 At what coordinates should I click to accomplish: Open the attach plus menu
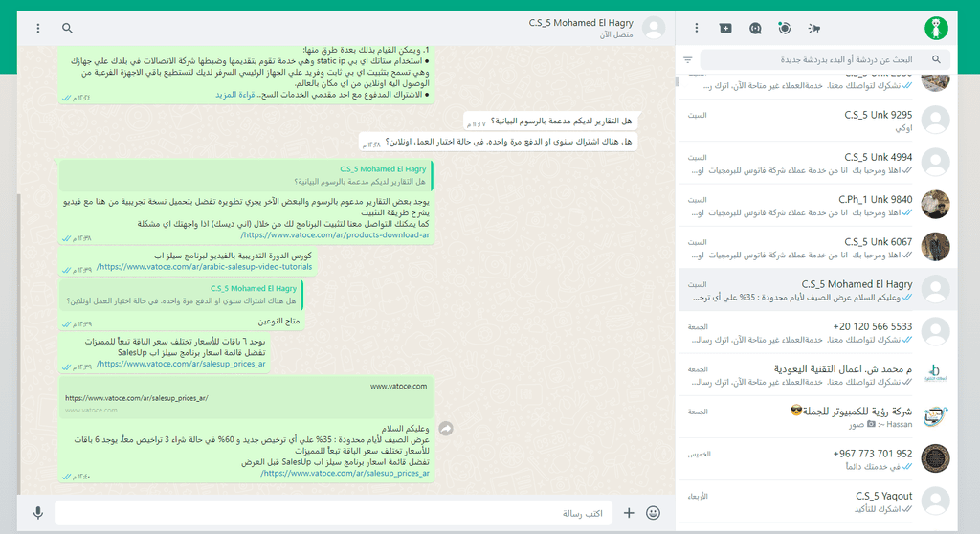629,513
